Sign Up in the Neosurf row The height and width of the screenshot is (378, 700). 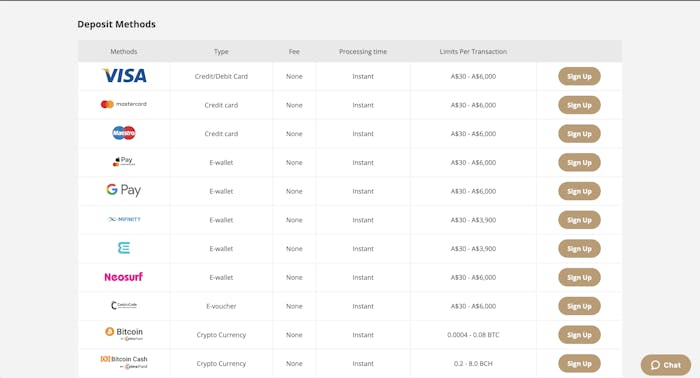tap(579, 277)
